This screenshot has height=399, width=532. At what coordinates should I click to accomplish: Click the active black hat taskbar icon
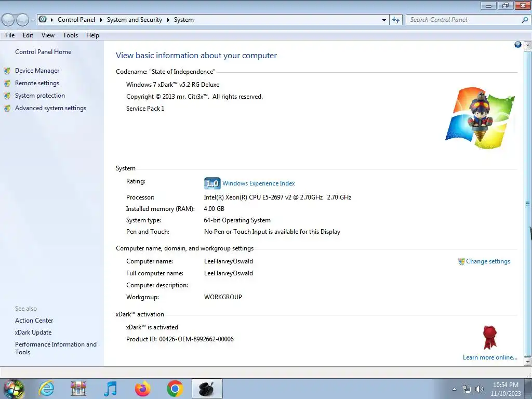pos(207,389)
